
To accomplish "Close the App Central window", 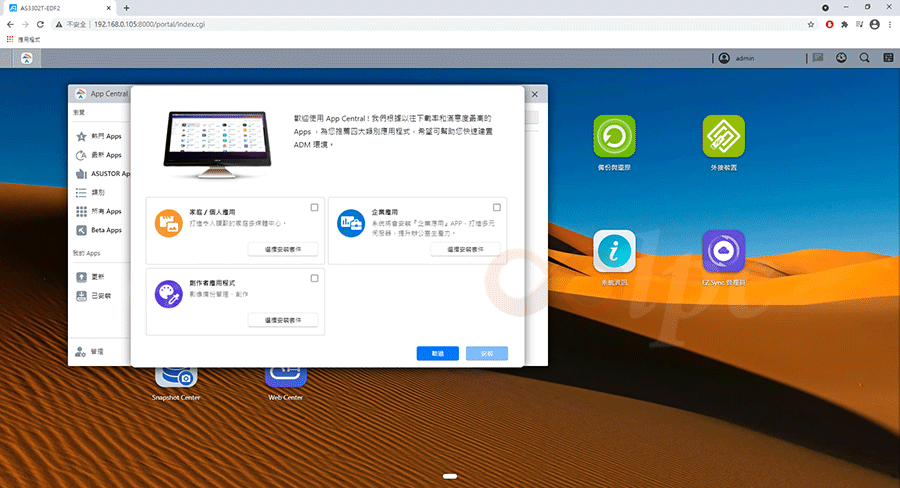I will (x=535, y=94).
